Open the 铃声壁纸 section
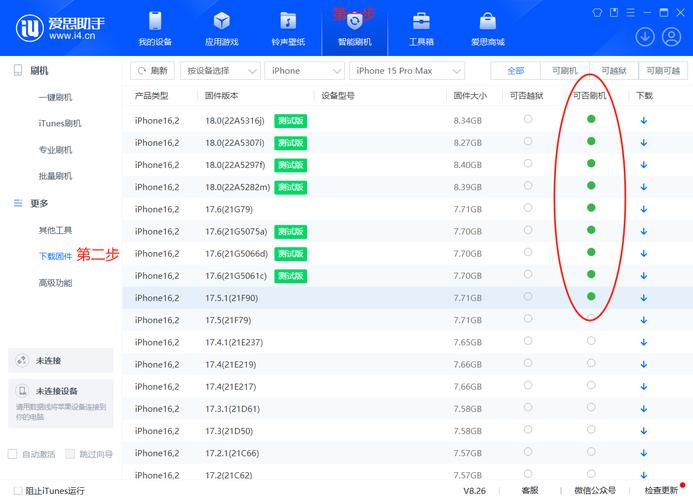This screenshot has height=500, width=693. (x=288, y=28)
